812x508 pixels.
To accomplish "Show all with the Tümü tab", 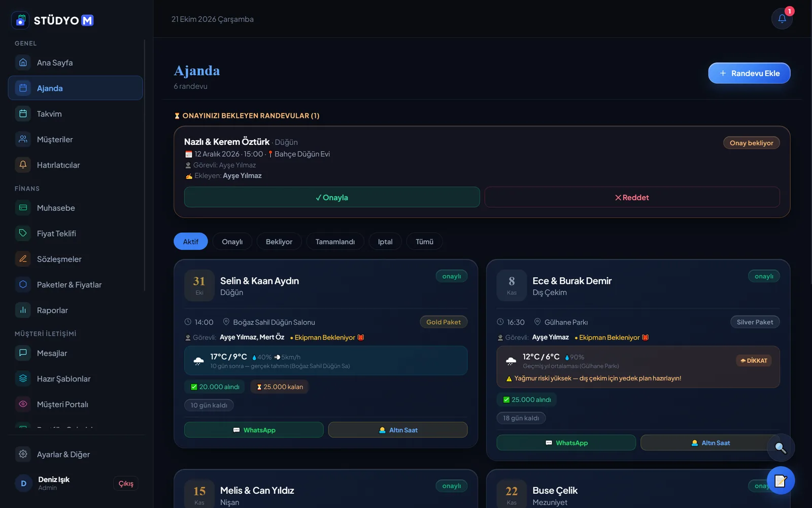I will coord(424,241).
